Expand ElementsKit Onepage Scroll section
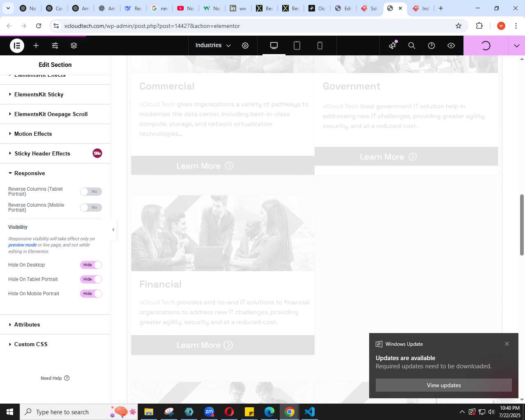525x420 pixels. click(55, 114)
